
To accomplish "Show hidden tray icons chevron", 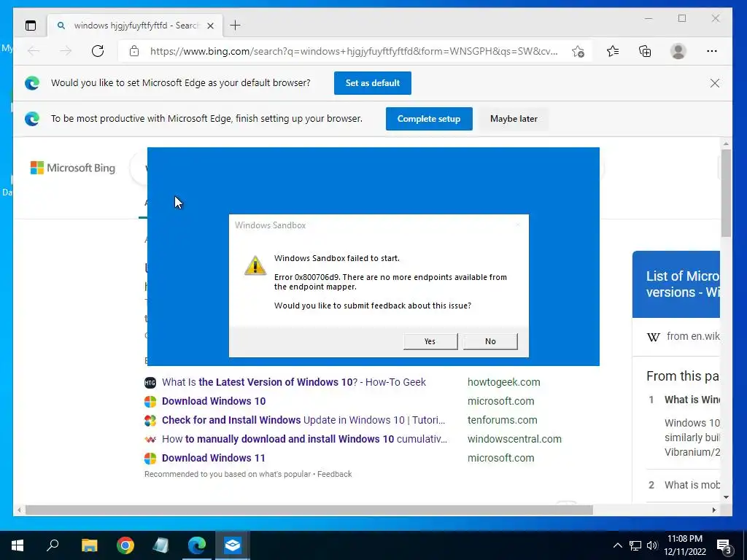I will pos(617,545).
